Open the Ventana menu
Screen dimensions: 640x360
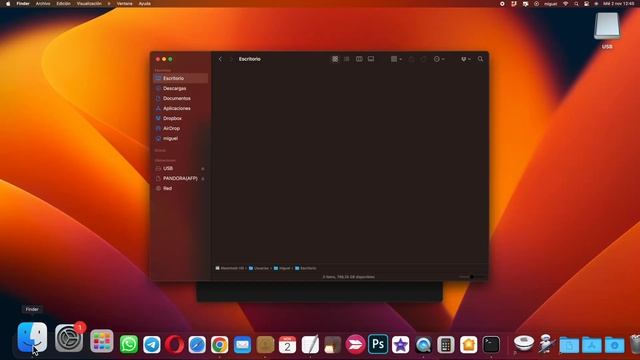tap(124, 4)
